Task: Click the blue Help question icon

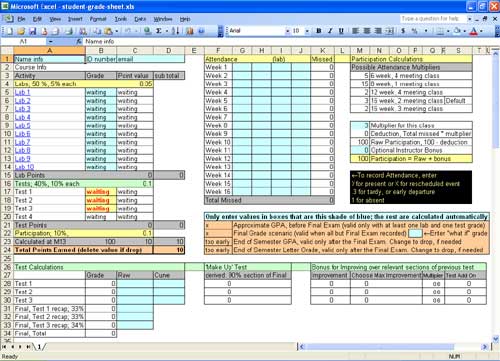Action: coord(201,31)
